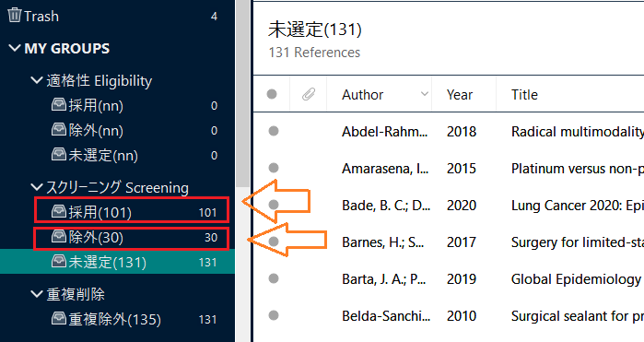The width and height of the screenshot is (644, 342).
Task: Click the sidebar vertical scrollbar thumb
Action: [242, 93]
